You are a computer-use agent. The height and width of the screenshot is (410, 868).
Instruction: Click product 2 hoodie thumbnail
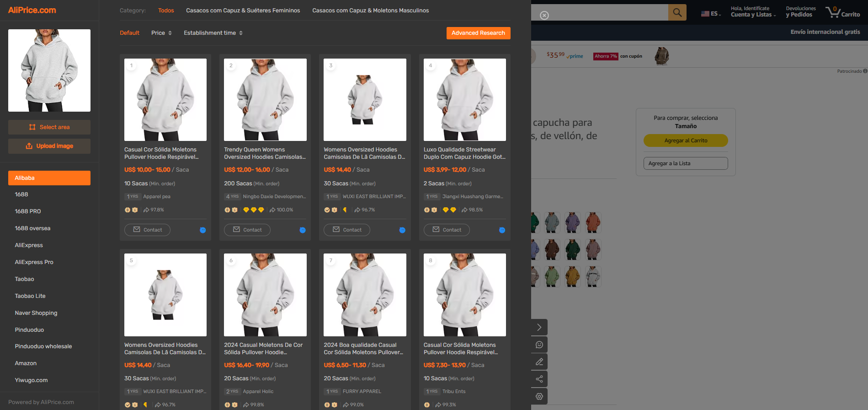pos(265,100)
